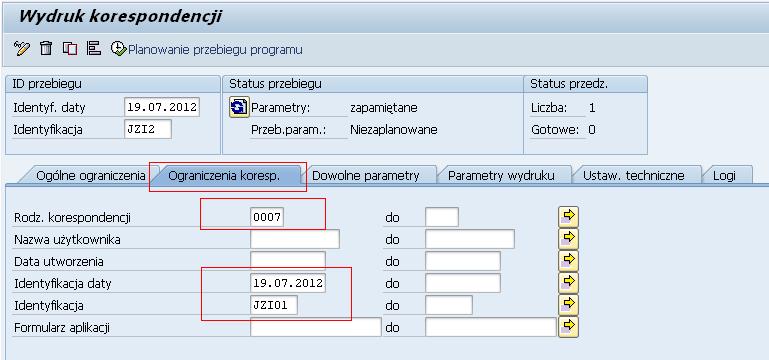
Task: Click Data utworzenia from field
Action: (287, 261)
